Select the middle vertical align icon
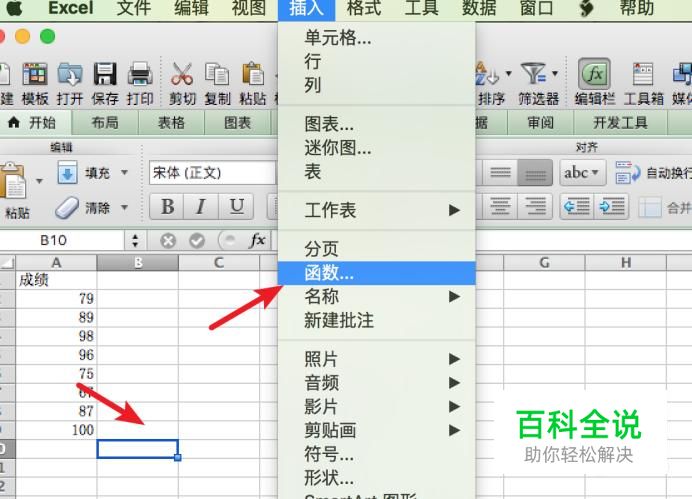Image resolution: width=692 pixels, height=499 pixels. pyautogui.click(x=500, y=173)
